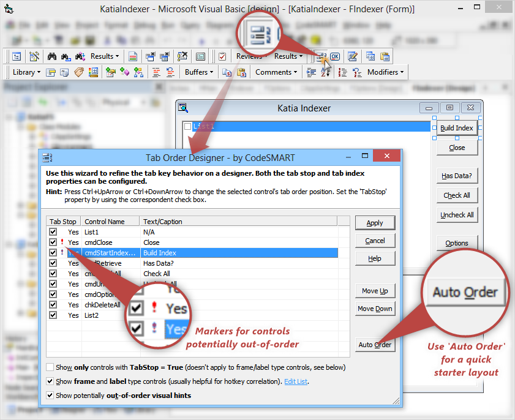Viewport: 515px width, 420px height.
Task: Click Close button on Katia Indexer form
Action: click(457, 148)
